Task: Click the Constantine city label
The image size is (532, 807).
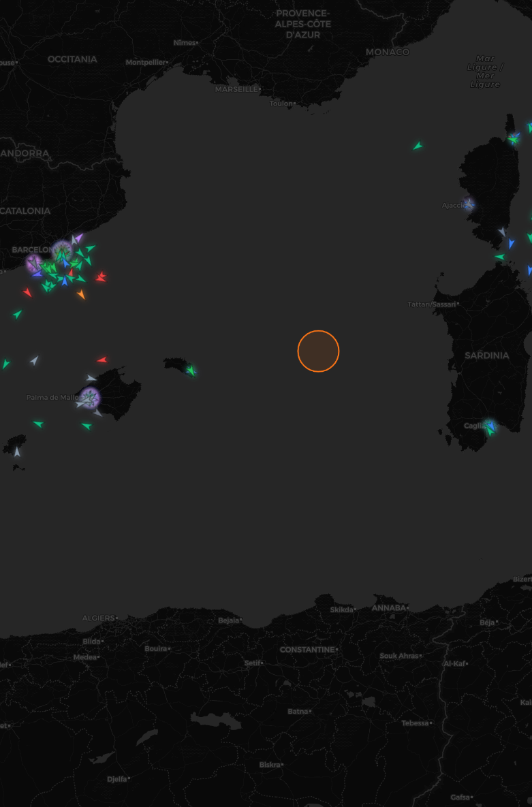Action: (307, 650)
